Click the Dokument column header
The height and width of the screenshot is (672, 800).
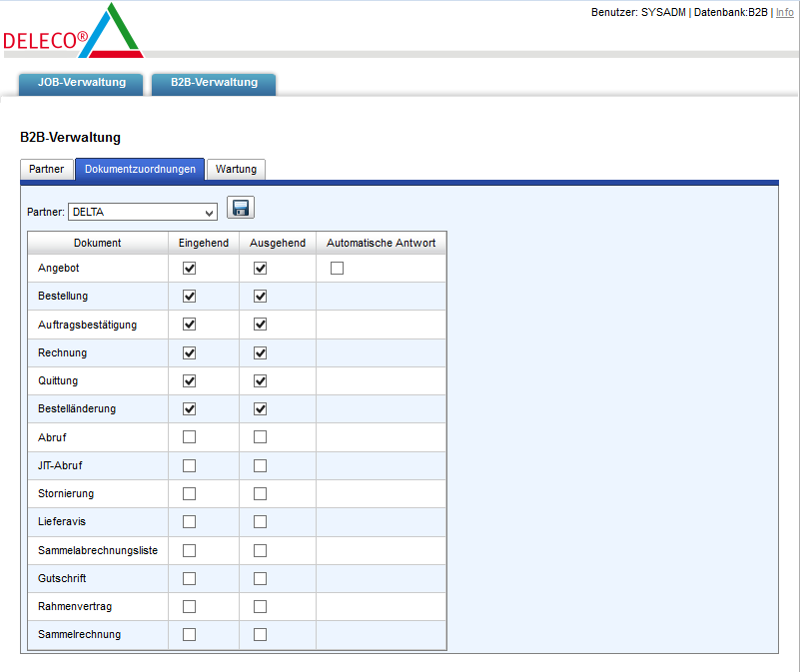point(98,243)
